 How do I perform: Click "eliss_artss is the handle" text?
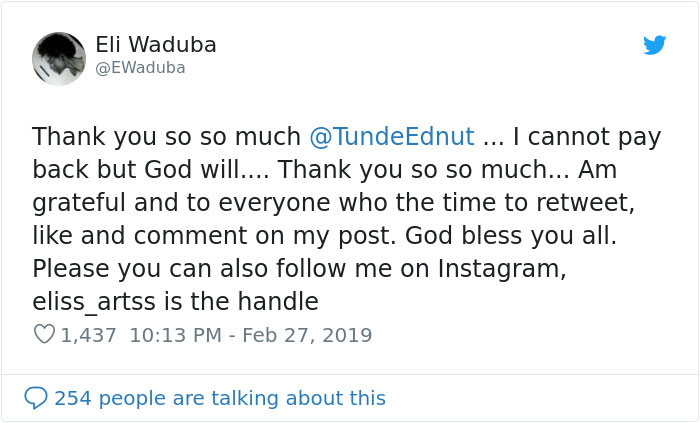click(175, 301)
